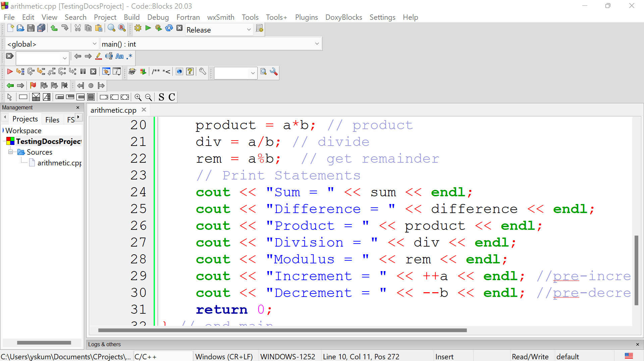Select the pointer tool in the wxSmith toolbar
Screen dimensions: 644x361
point(10,97)
